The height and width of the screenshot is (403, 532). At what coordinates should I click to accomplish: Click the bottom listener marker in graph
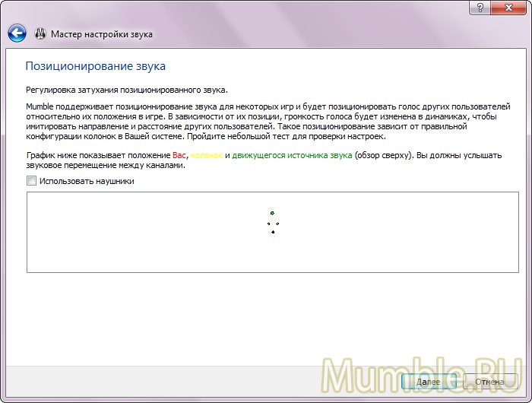point(273,232)
